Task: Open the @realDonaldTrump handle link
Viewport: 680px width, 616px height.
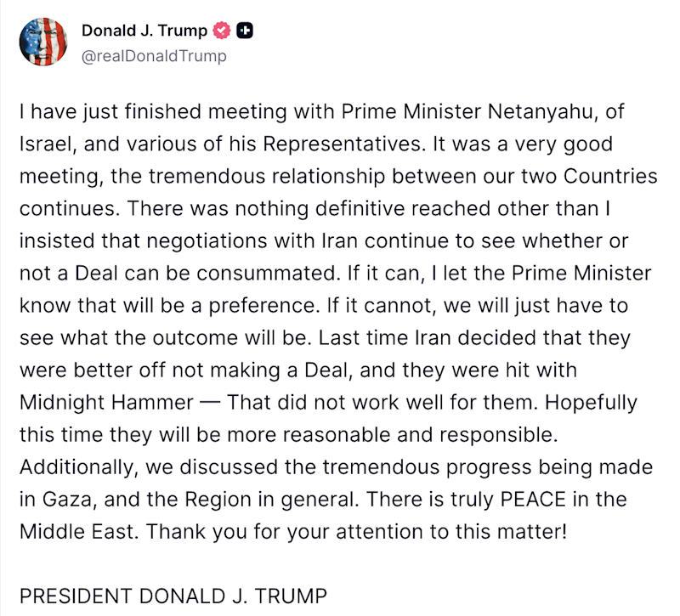Action: [154, 57]
